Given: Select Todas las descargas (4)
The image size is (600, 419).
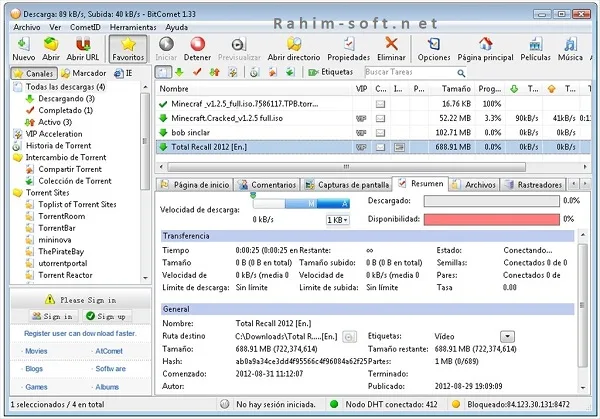Looking at the screenshot, I should [65, 87].
